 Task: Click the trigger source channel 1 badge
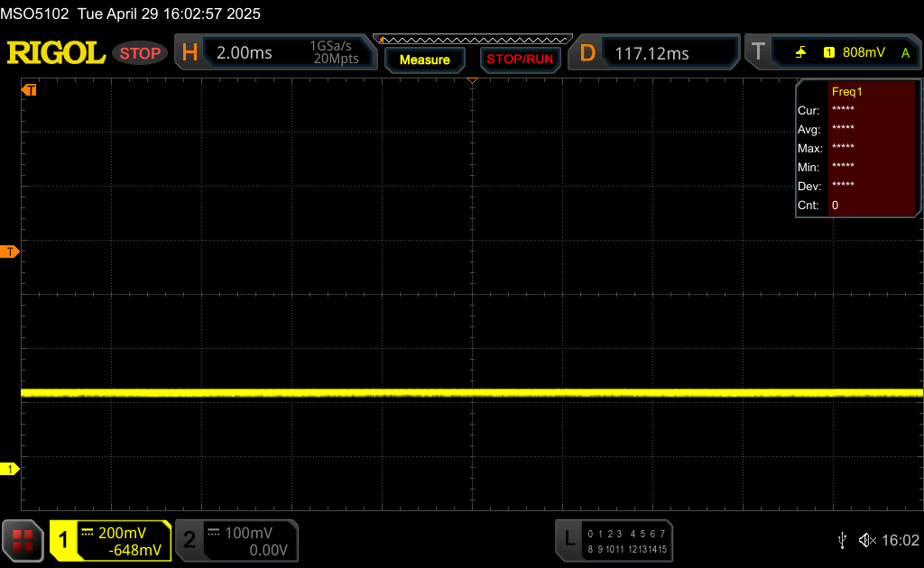[x=829, y=52]
